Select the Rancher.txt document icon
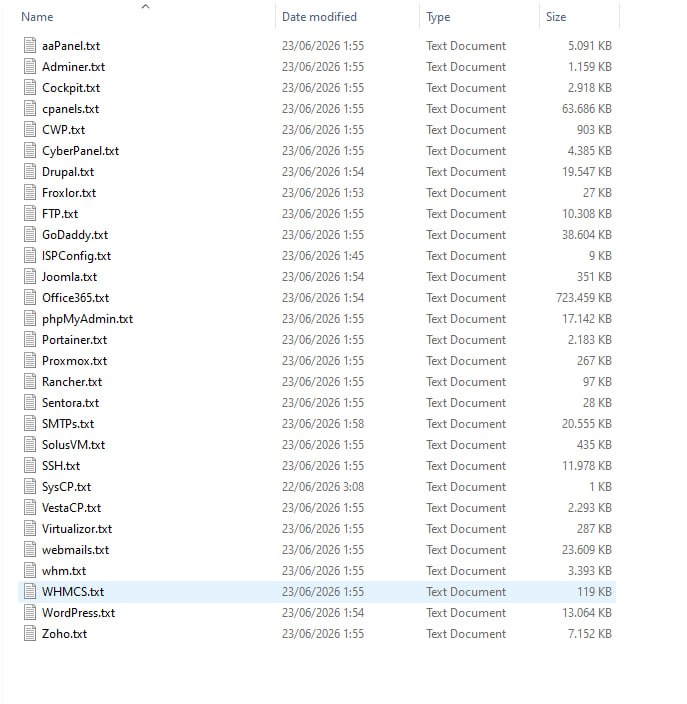Image resolution: width=687 pixels, height=704 pixels. [30, 381]
